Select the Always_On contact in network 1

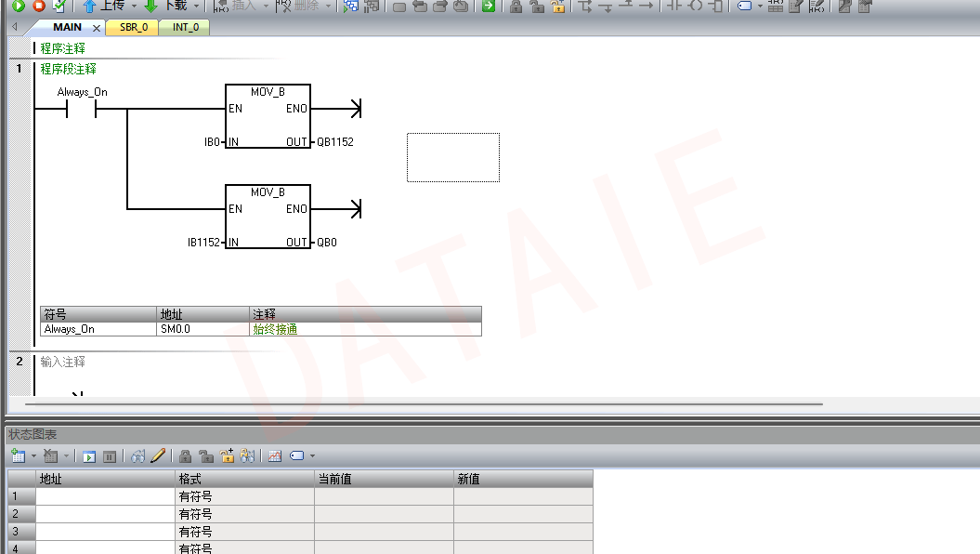(81, 109)
